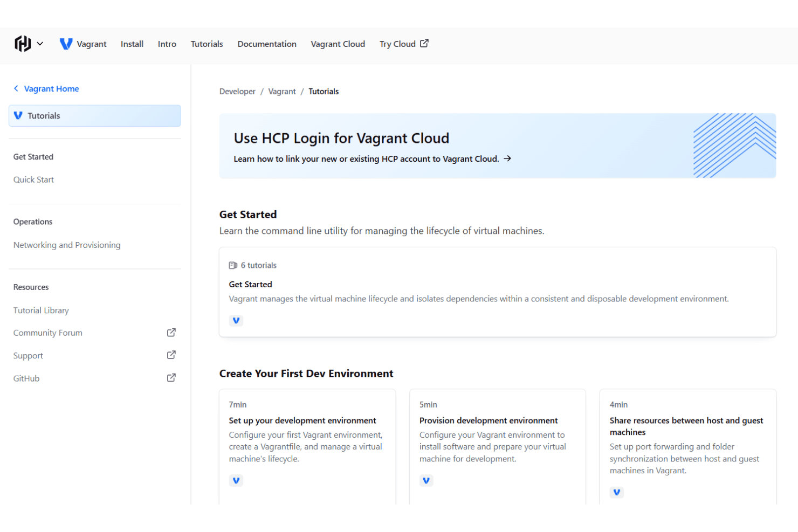Open Tutorial Library in the sidebar
The image size is (798, 532).
click(x=41, y=310)
